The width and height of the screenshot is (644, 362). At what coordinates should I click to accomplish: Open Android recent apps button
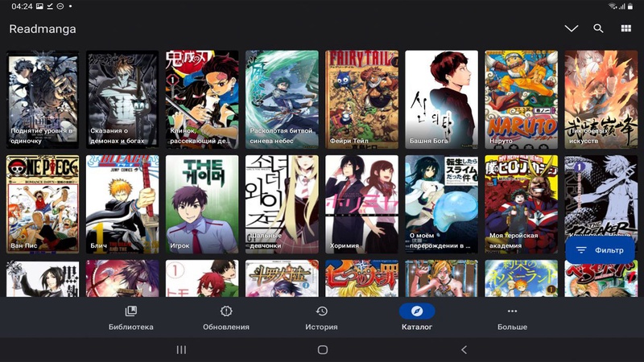coord(181,350)
